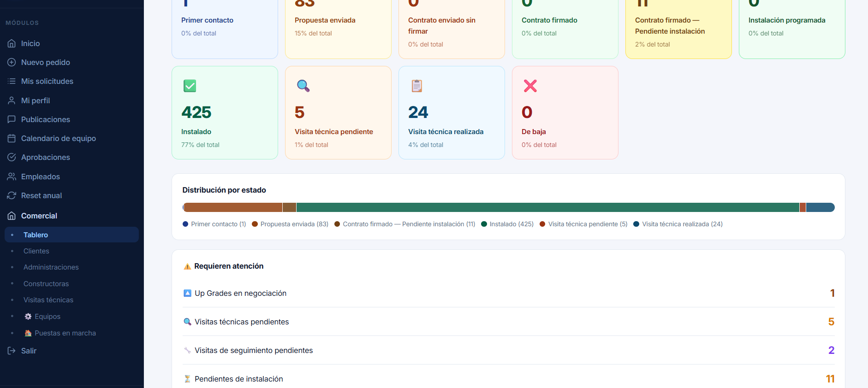Image resolution: width=868 pixels, height=388 pixels.
Task: Open Visitas técnicas pendientes attention row
Action: point(509,322)
